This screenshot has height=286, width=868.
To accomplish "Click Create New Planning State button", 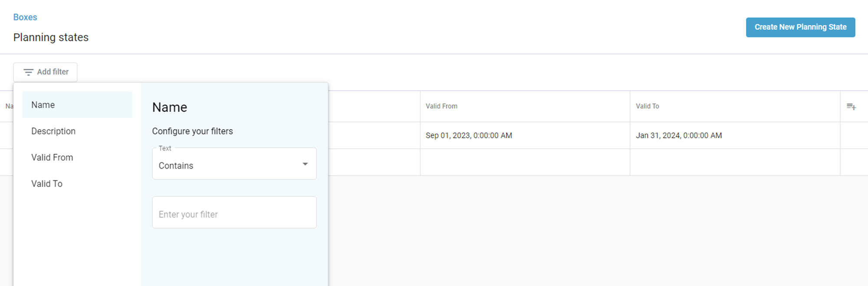I will [800, 27].
